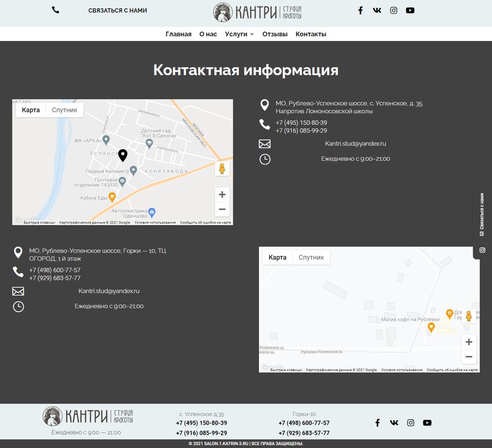
Task: Zoom in on the bottom map
Action: pyautogui.click(x=469, y=341)
